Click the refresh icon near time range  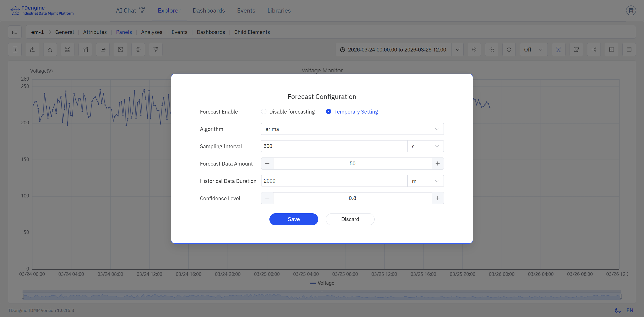point(509,49)
